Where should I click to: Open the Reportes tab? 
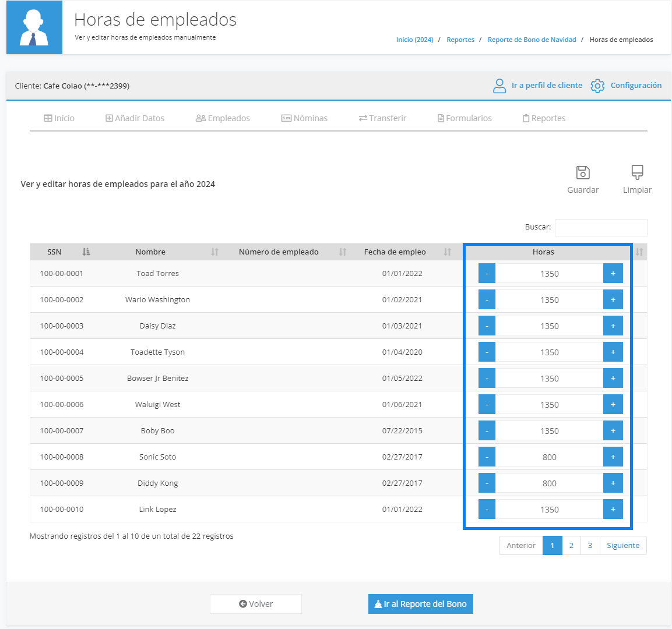pyautogui.click(x=544, y=118)
